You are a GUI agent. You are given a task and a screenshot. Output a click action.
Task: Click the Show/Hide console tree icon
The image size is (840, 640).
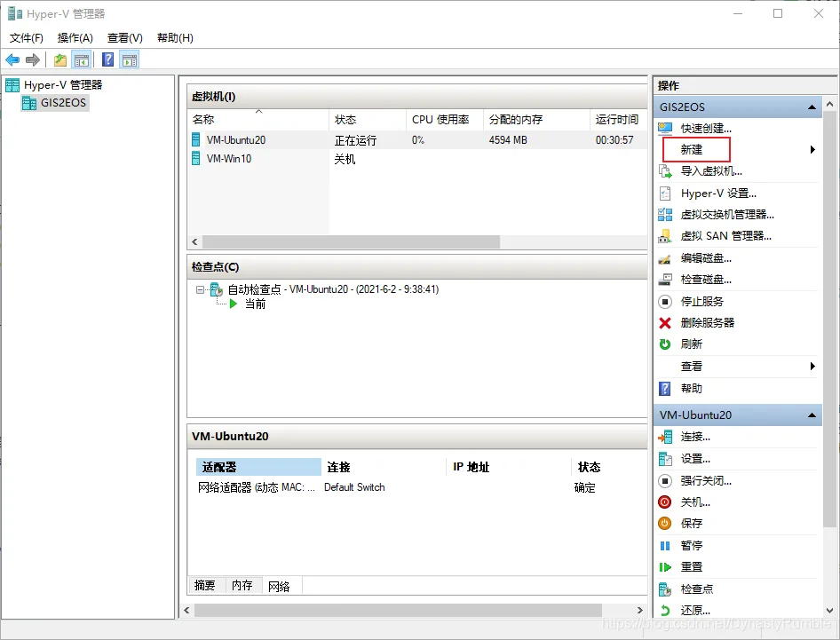point(82,60)
